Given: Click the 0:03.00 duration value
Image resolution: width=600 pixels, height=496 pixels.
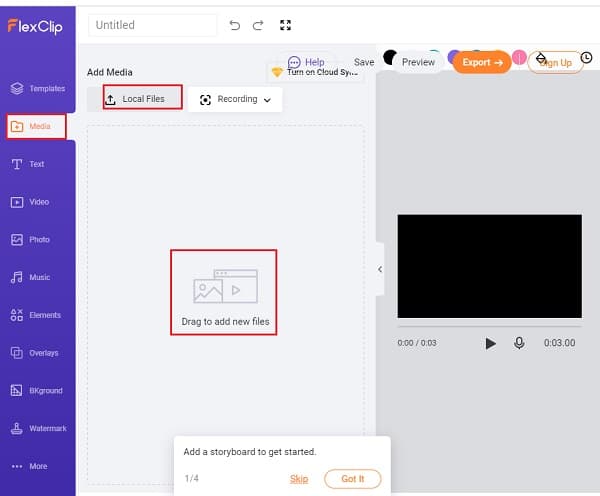Looking at the screenshot, I should coord(559,343).
